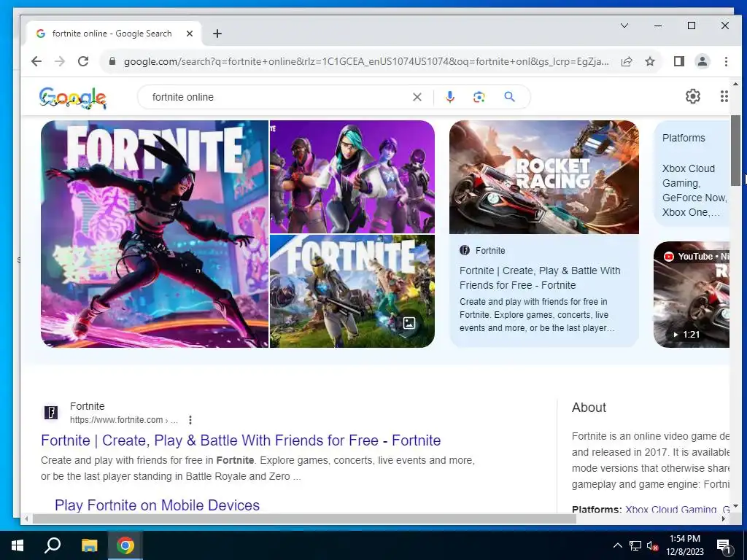
Task: Click the forward navigation arrow
Action: [x=60, y=61]
